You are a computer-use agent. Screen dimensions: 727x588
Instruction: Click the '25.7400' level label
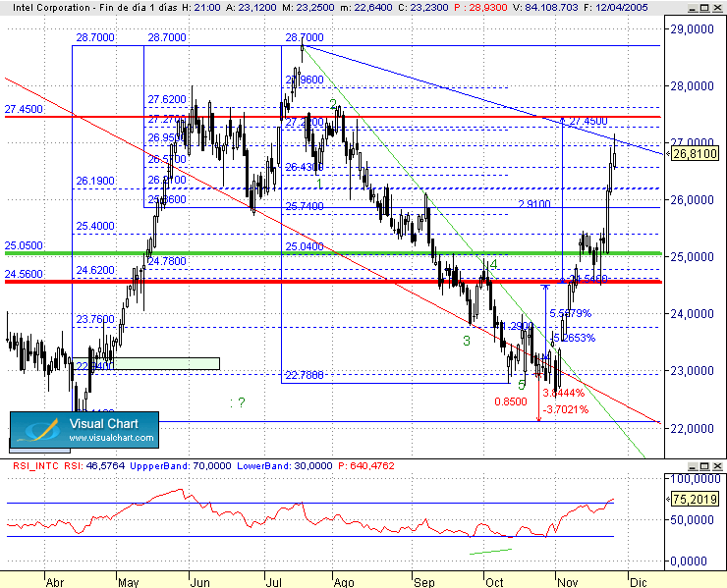point(305,206)
